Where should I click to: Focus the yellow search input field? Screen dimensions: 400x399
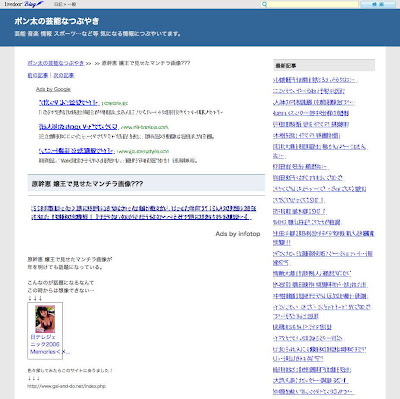[313, 4]
